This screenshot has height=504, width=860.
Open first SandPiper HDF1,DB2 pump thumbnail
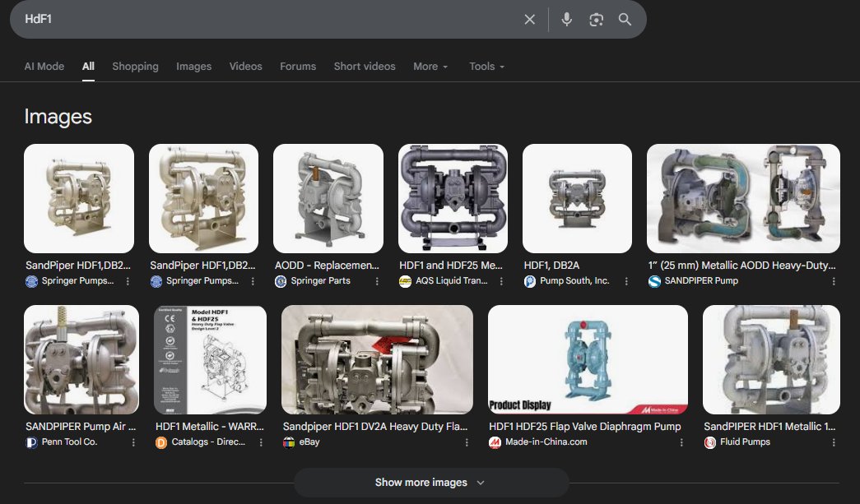79,198
